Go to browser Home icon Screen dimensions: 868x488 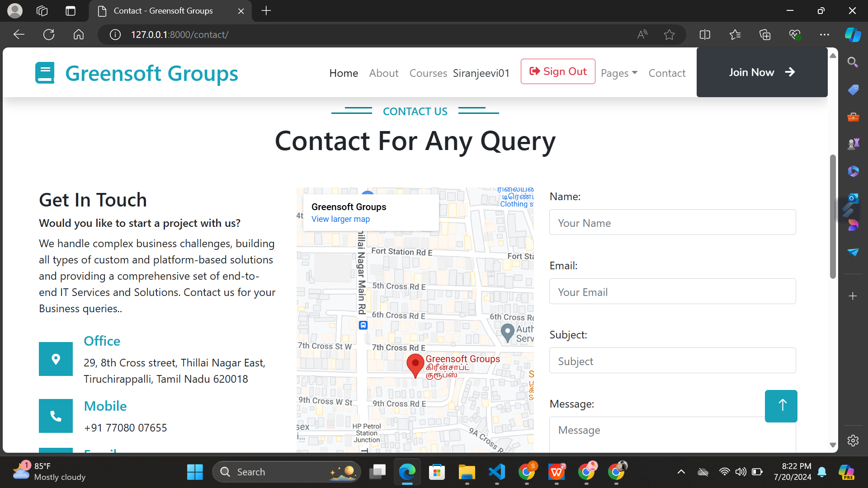tap(79, 35)
